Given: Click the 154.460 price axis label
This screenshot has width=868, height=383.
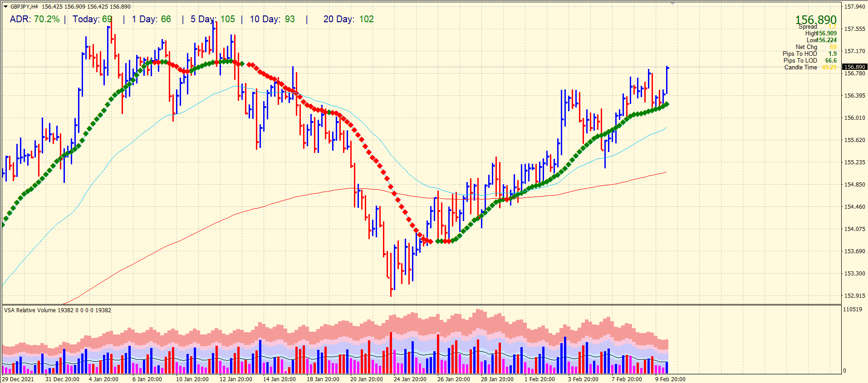Looking at the screenshot, I should click(854, 207).
